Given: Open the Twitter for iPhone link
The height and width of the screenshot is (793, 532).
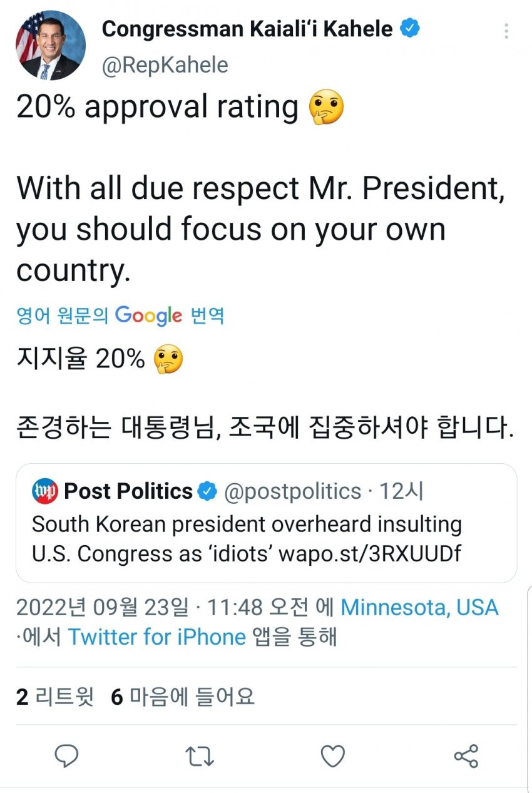Looking at the screenshot, I should pos(156,637).
